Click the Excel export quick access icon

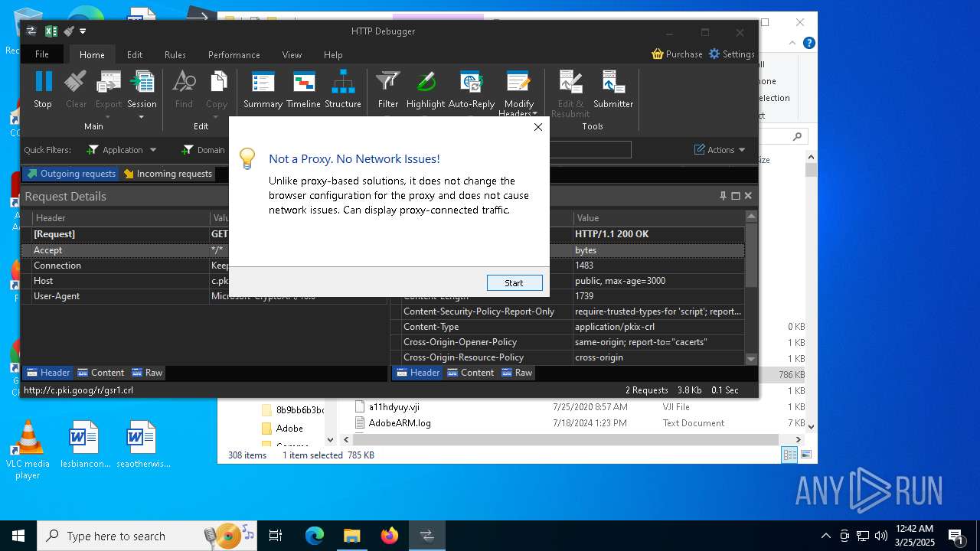pos(51,31)
